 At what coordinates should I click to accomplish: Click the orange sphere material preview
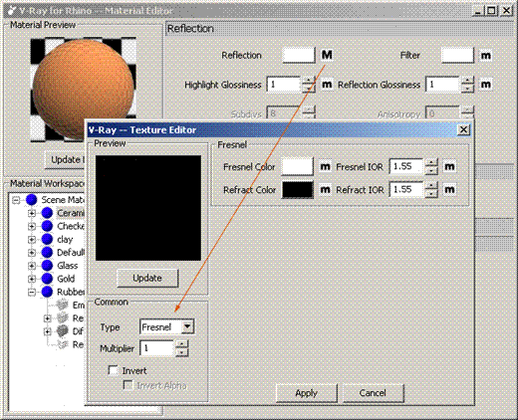(x=84, y=90)
